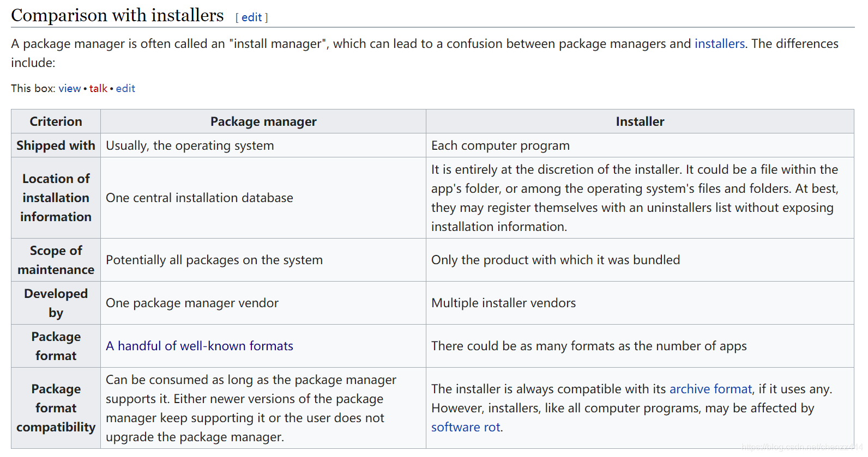Image resolution: width=868 pixels, height=457 pixels.
Task: Open the installers link in the paragraph
Action: [719, 44]
